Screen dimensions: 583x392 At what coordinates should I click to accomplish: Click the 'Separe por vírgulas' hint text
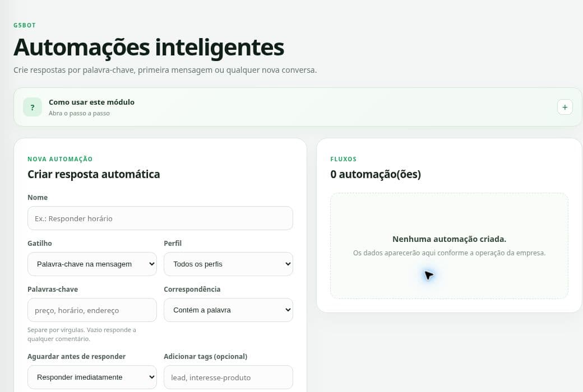coord(82,334)
